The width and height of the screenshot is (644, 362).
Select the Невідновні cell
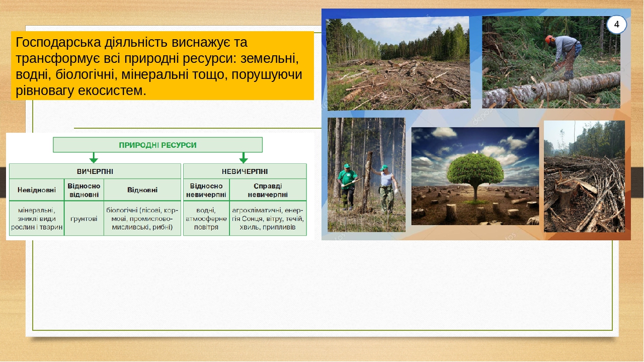(37, 190)
